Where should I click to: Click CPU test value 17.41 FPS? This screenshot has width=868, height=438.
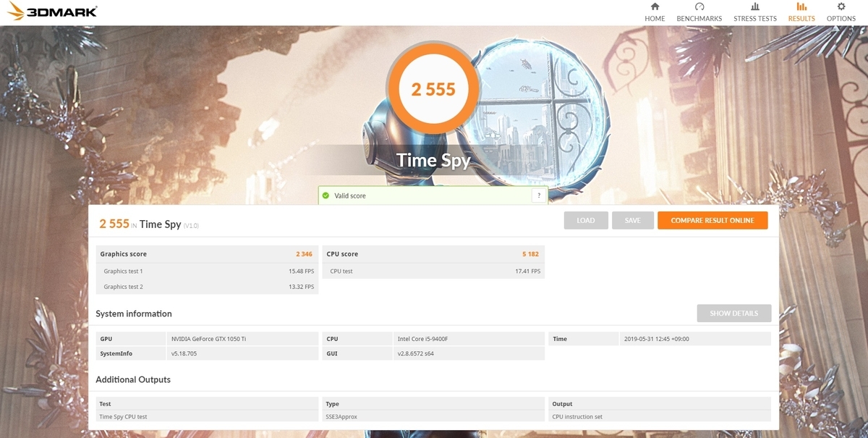527,271
